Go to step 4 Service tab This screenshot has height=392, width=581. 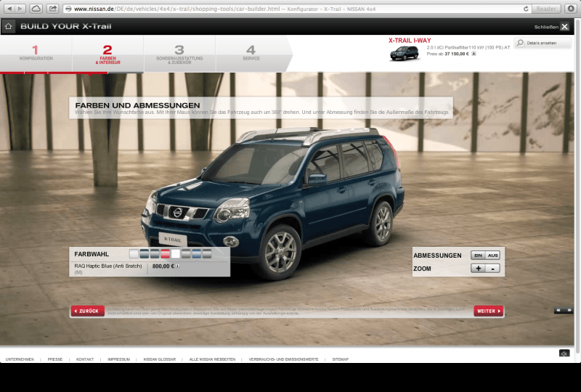251,53
